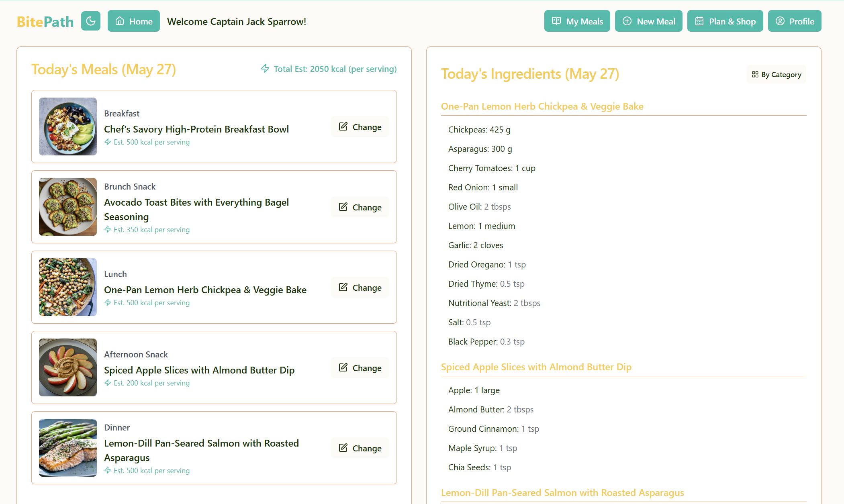Viewport: 844px width, 504px height.
Task: Click edit icon on Breakfast Change button
Action: (343, 127)
